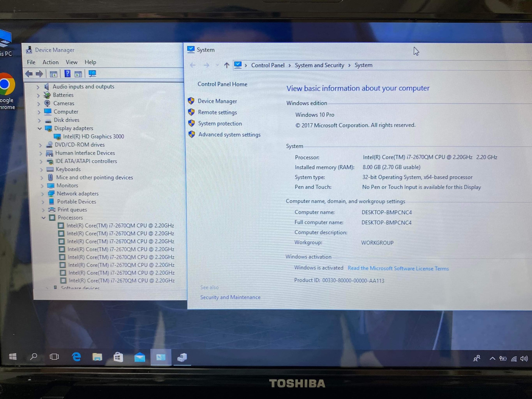Image resolution: width=532 pixels, height=399 pixels.
Task: Collapse the Display adapters node
Action: pos(40,128)
